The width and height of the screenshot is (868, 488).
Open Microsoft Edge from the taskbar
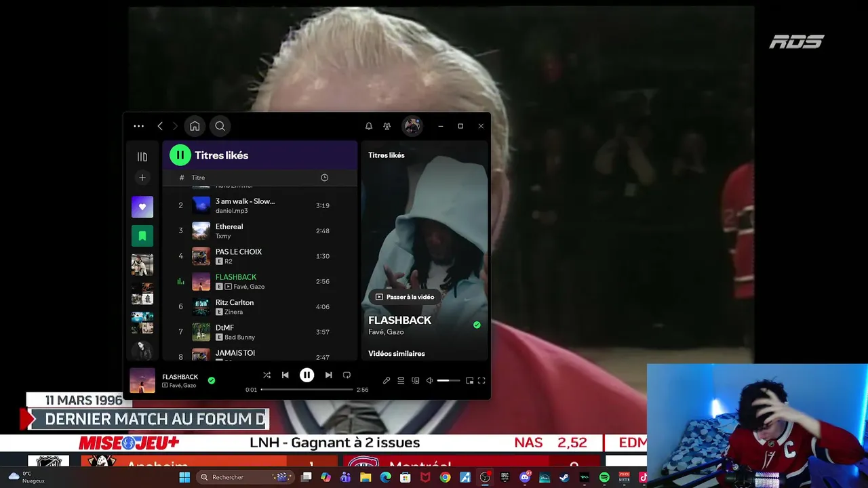coord(385,477)
